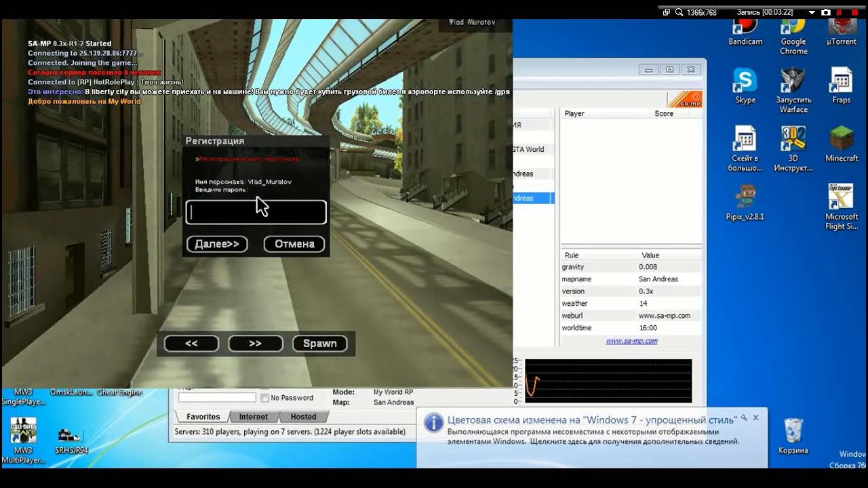Select the gravity rule row
This screenshot has width=868, height=488.
pyautogui.click(x=631, y=267)
